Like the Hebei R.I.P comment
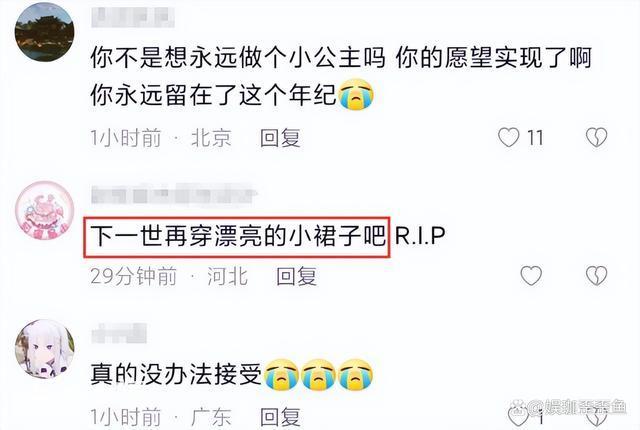This screenshot has height=430, width=640. pyautogui.click(x=531, y=275)
